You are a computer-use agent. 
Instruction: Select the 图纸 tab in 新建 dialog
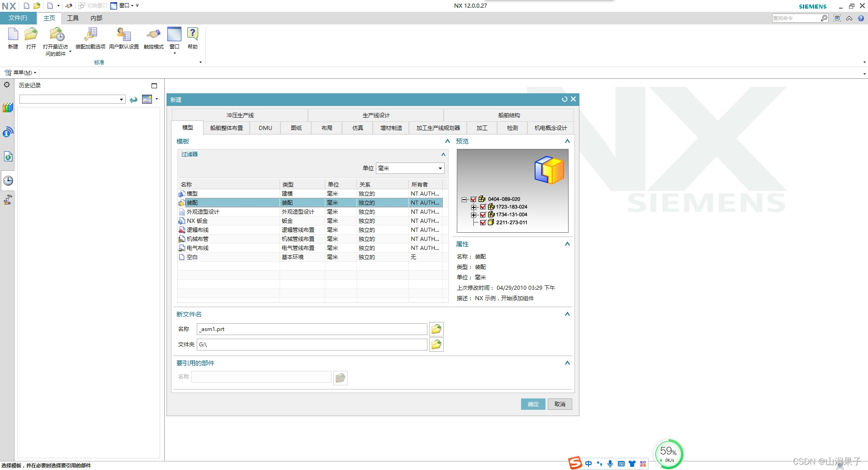[296, 128]
